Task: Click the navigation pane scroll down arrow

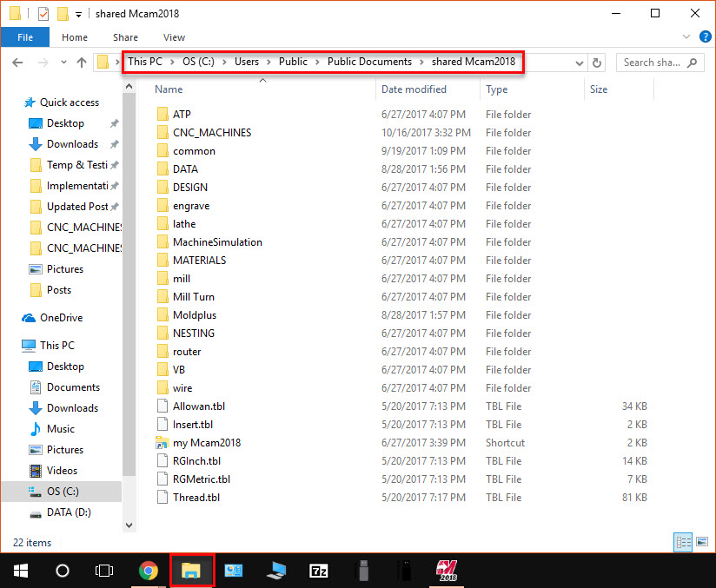Action: click(x=129, y=525)
